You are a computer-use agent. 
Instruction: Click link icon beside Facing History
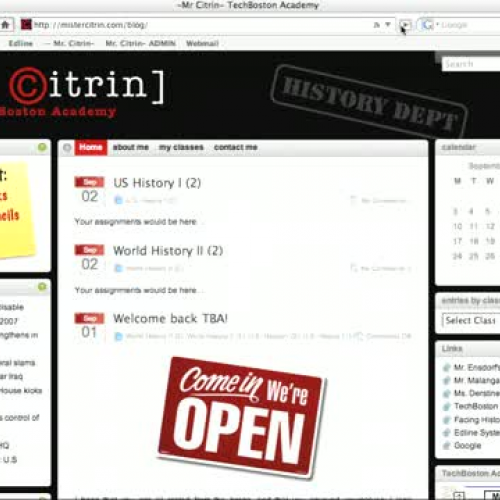pyautogui.click(x=446, y=420)
